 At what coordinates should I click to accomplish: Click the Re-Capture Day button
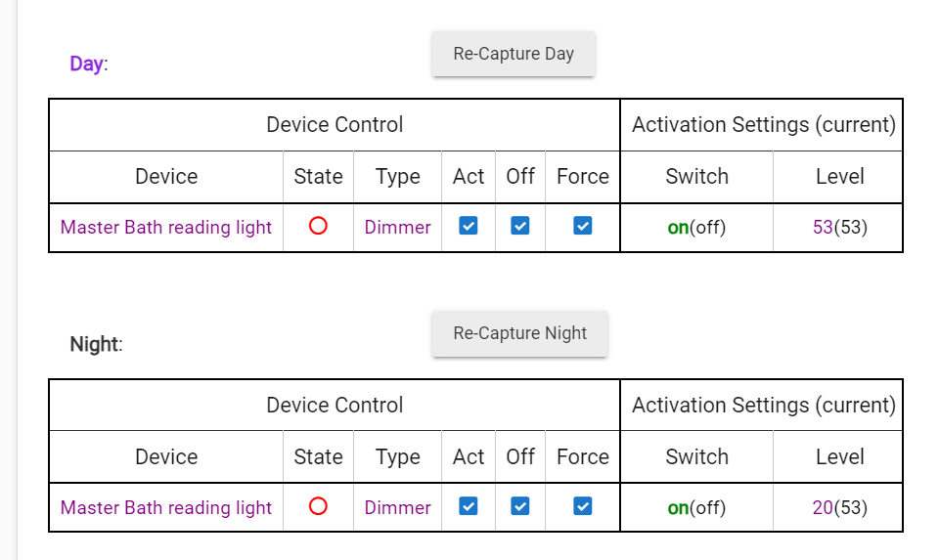(x=514, y=54)
